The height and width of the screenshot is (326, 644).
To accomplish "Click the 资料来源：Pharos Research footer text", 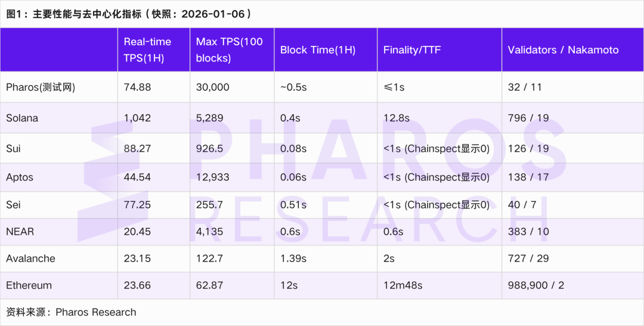I will pyautogui.click(x=71, y=312).
